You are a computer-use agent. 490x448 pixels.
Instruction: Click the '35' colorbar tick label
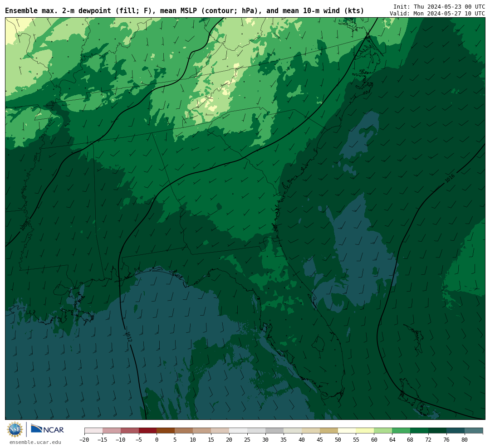point(284,440)
